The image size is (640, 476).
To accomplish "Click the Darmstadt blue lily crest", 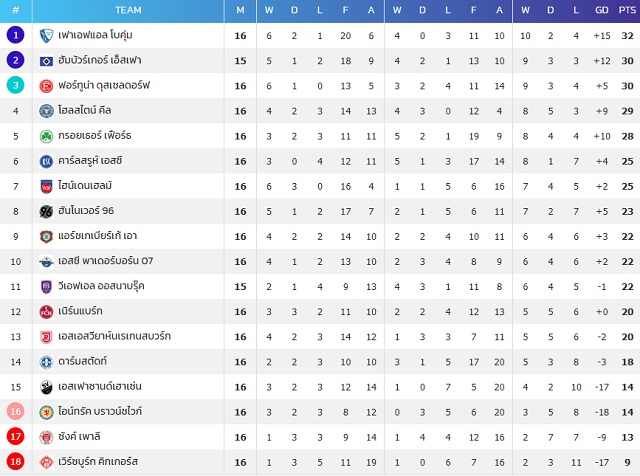I will point(46,362).
